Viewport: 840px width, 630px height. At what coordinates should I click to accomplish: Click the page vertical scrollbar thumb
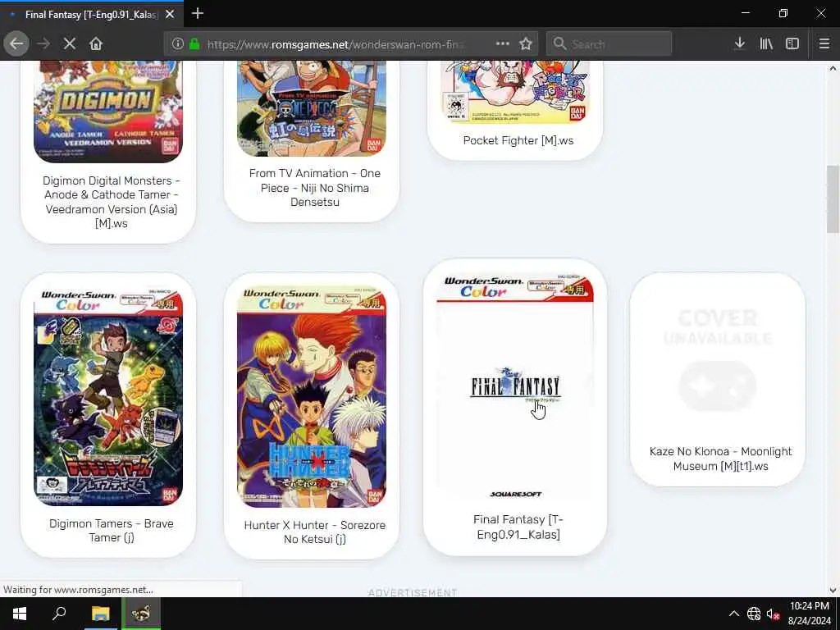pos(833,199)
